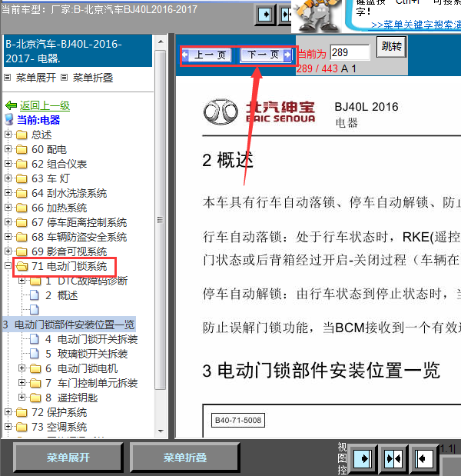Viewport: 461px width, 476px height.
Task: Select the 60 配电 folder icon
Action: click(x=22, y=149)
